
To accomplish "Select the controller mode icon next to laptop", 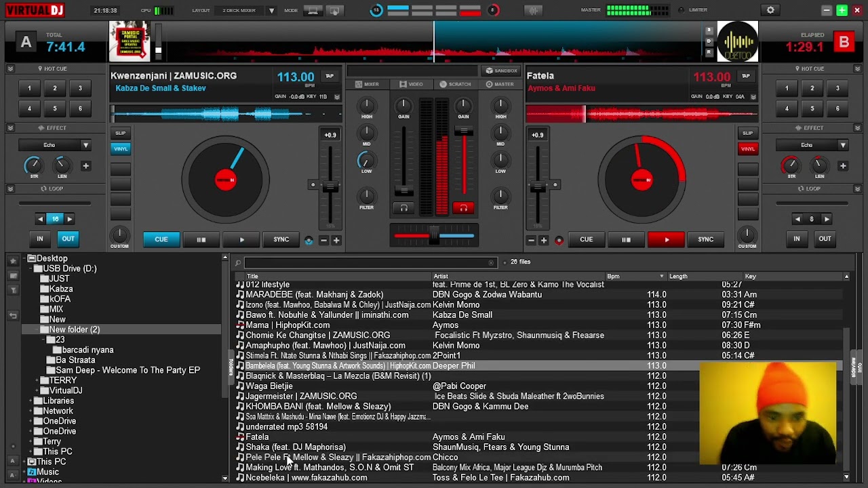I will point(334,10).
